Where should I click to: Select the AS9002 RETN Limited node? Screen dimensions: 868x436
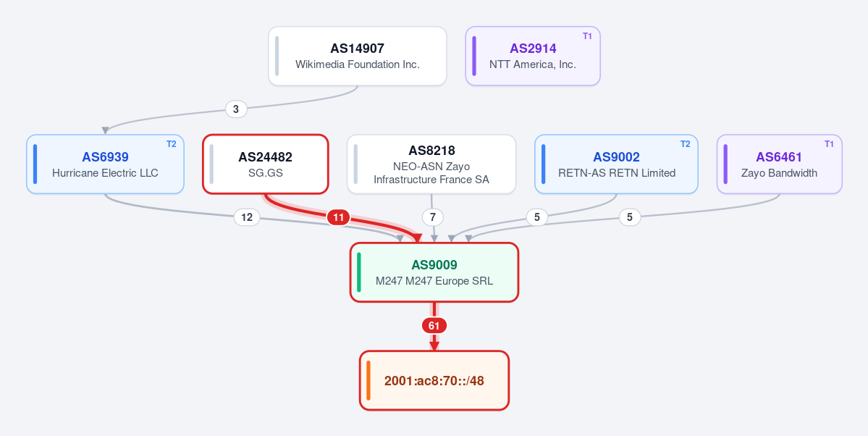click(616, 164)
